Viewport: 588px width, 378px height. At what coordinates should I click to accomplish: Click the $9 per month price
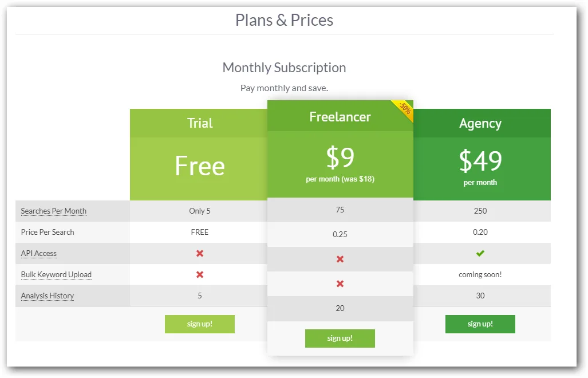pos(340,164)
